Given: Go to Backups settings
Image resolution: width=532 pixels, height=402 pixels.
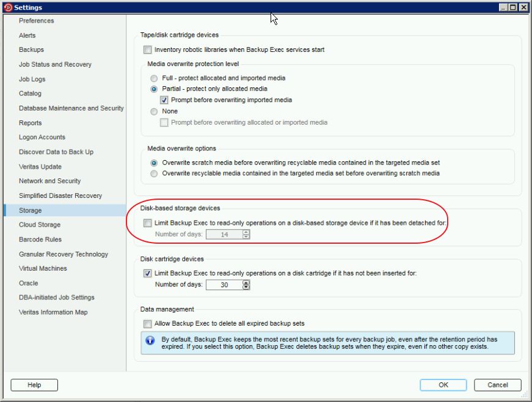Looking at the screenshot, I should coord(31,49).
